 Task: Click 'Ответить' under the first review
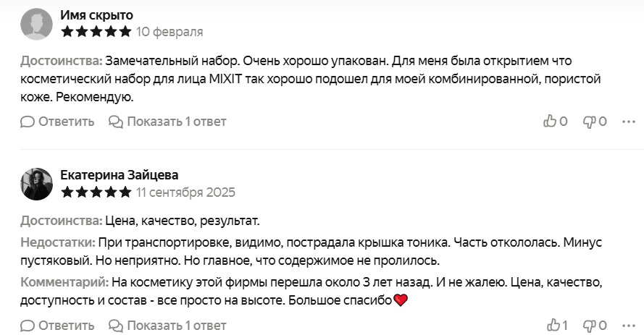[x=66, y=121]
